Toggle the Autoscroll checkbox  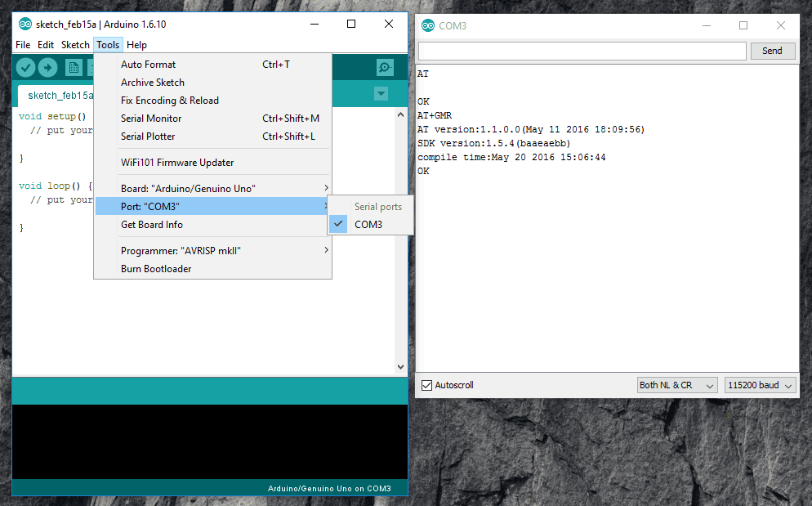point(426,385)
